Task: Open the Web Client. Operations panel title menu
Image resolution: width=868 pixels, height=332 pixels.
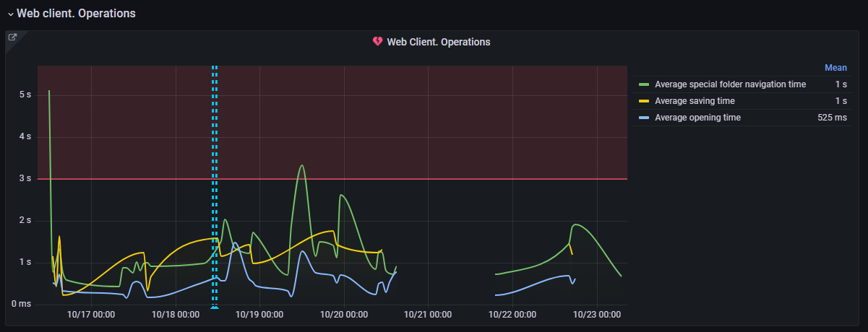Action: (x=438, y=42)
